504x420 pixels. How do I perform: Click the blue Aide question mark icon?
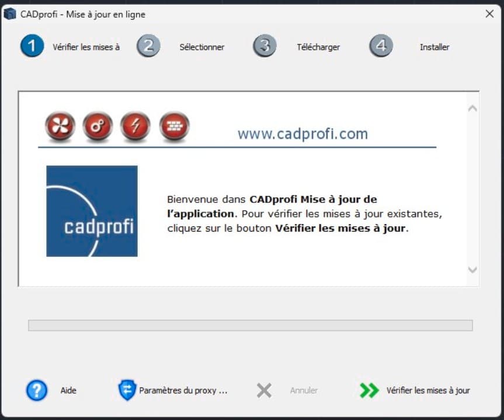coord(36,390)
